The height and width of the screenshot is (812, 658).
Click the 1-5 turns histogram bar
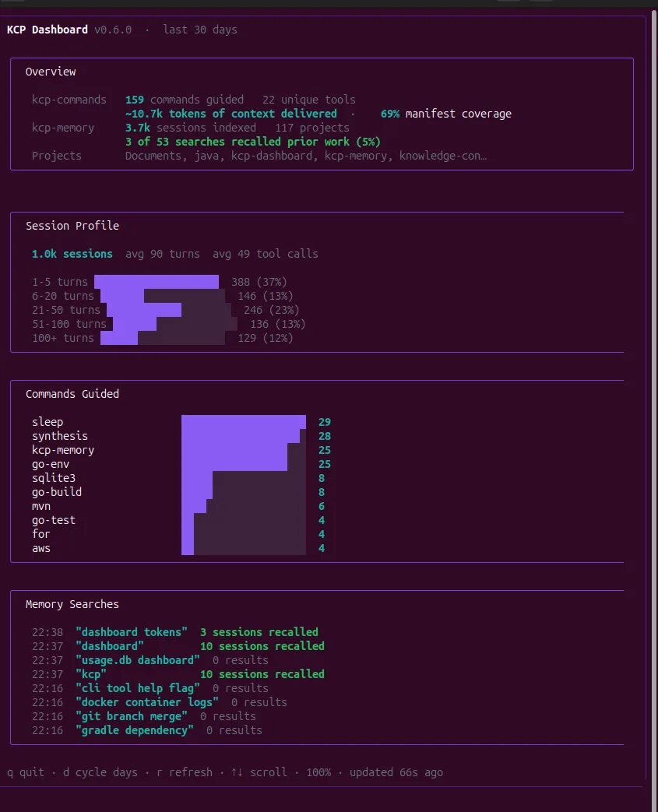click(157, 282)
